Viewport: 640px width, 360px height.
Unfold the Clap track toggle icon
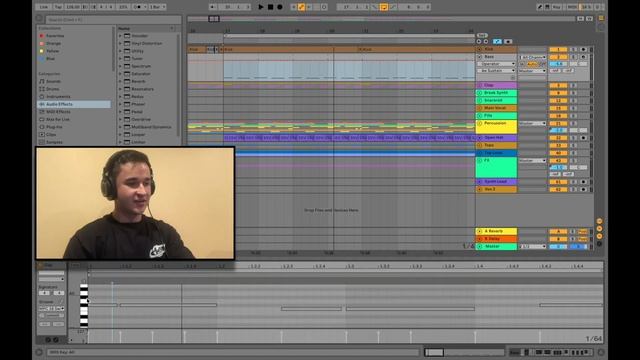point(480,85)
